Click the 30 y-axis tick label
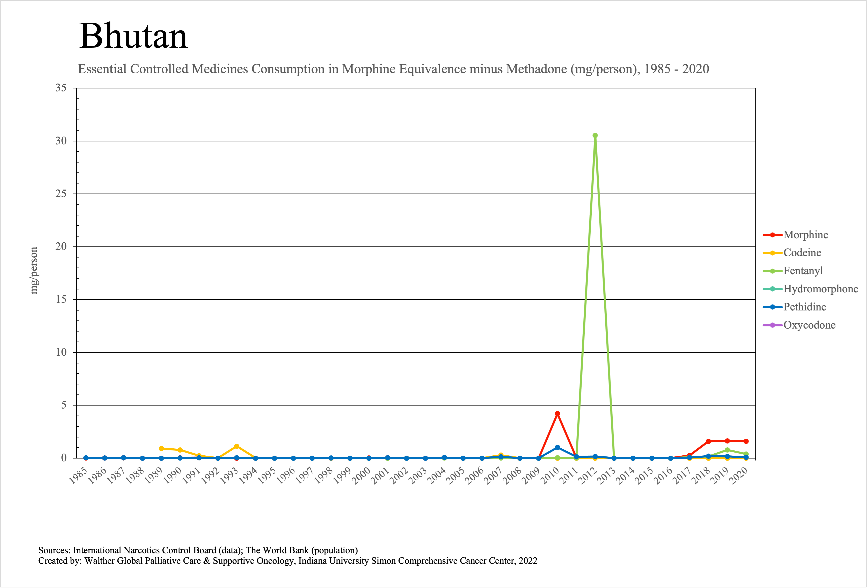Screen dimensions: 868x588 click(x=61, y=141)
